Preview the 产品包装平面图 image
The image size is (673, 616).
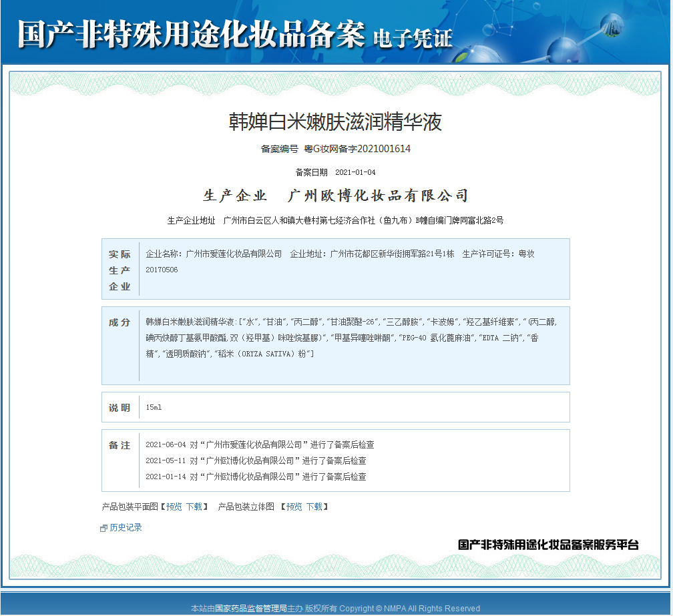click(x=174, y=507)
